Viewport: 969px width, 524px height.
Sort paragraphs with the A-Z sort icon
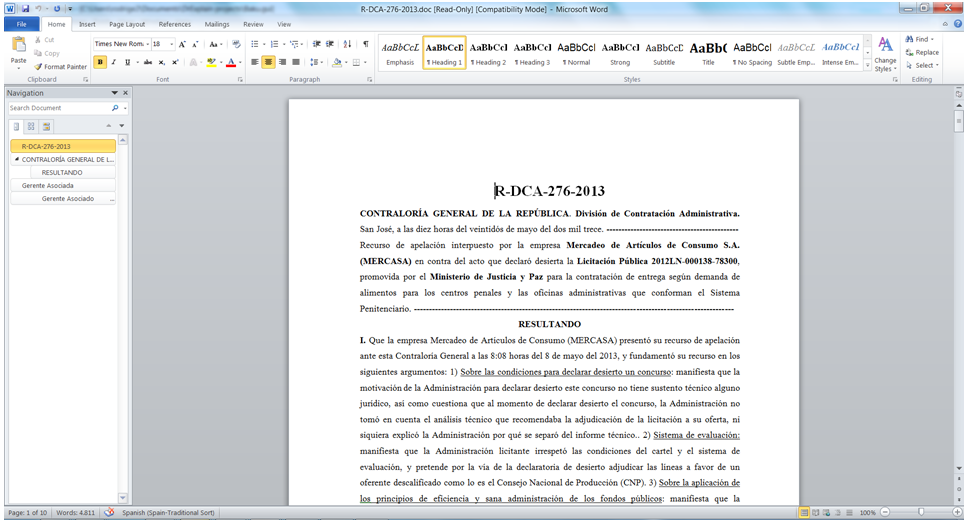click(x=347, y=44)
